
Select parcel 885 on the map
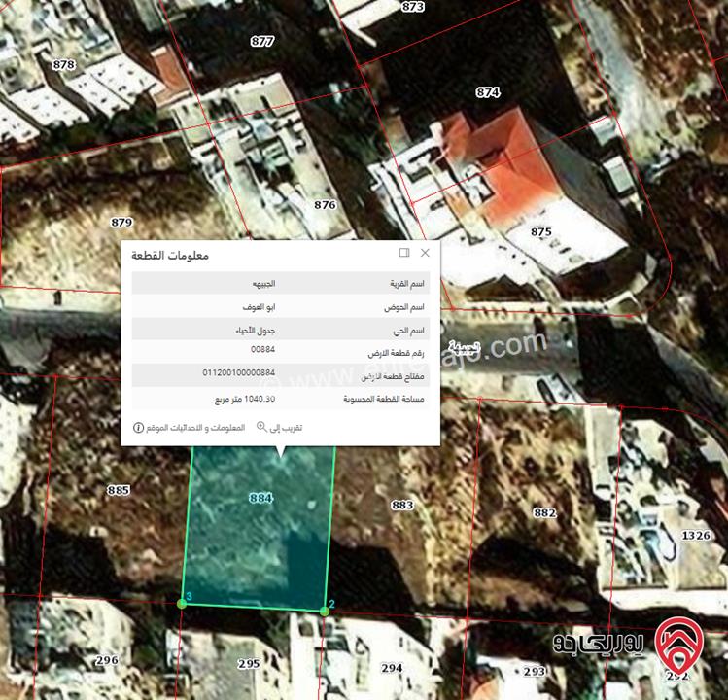(x=119, y=490)
